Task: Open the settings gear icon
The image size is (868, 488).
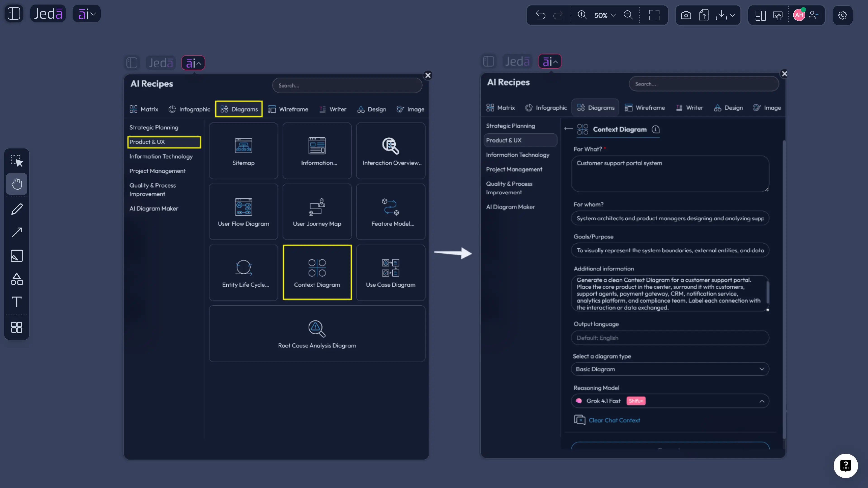Action: 843,15
